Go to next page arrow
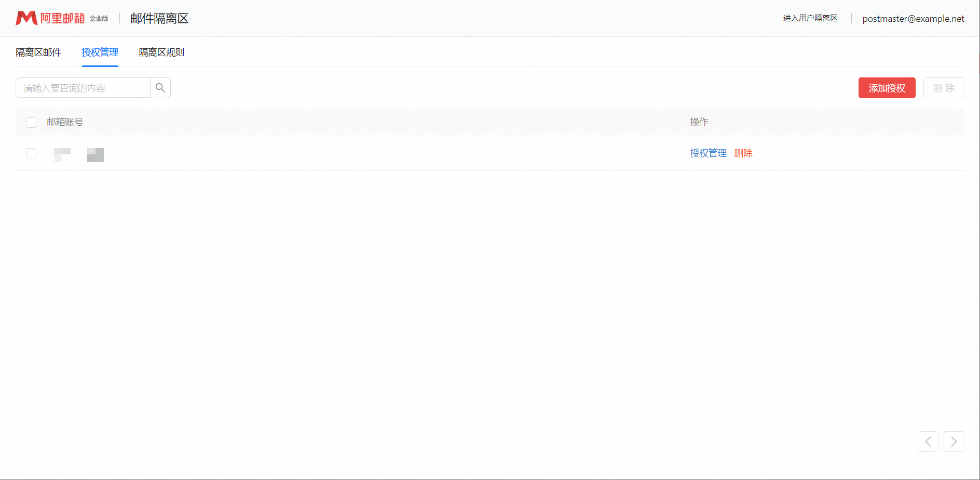The width and height of the screenshot is (980, 480). 954,442
